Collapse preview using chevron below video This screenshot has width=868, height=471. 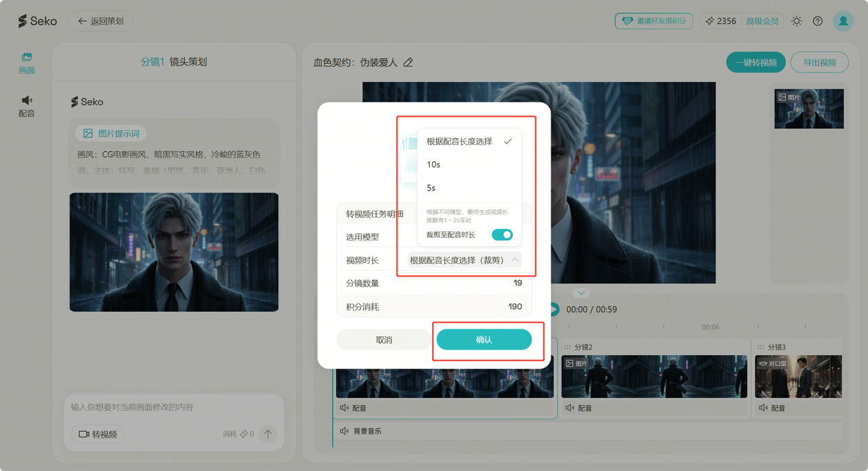tap(581, 293)
